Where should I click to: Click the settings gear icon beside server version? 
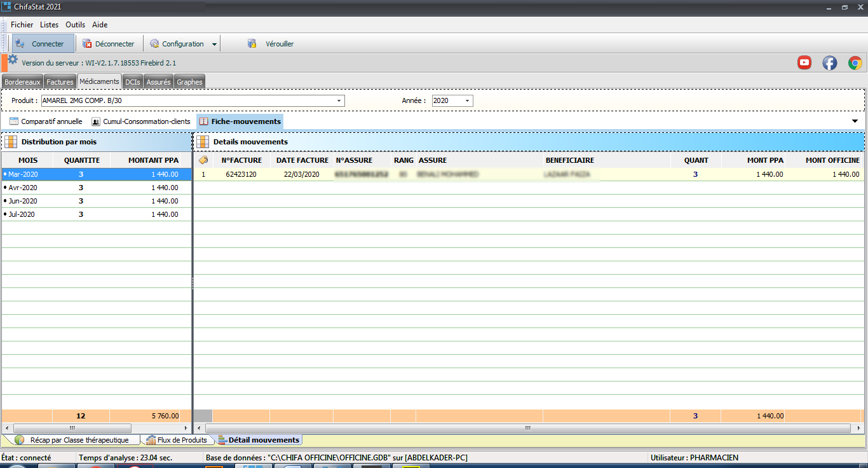tap(13, 60)
